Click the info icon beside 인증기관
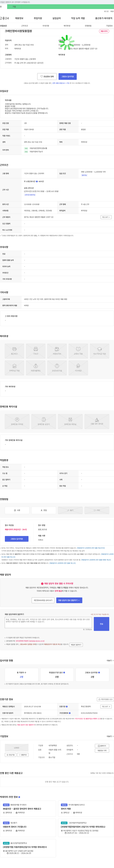This screenshot has width=114, height=868. (x=67, y=707)
